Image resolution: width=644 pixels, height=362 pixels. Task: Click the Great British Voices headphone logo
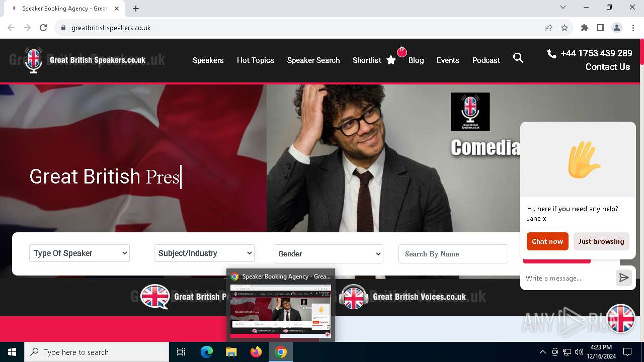[x=353, y=297]
